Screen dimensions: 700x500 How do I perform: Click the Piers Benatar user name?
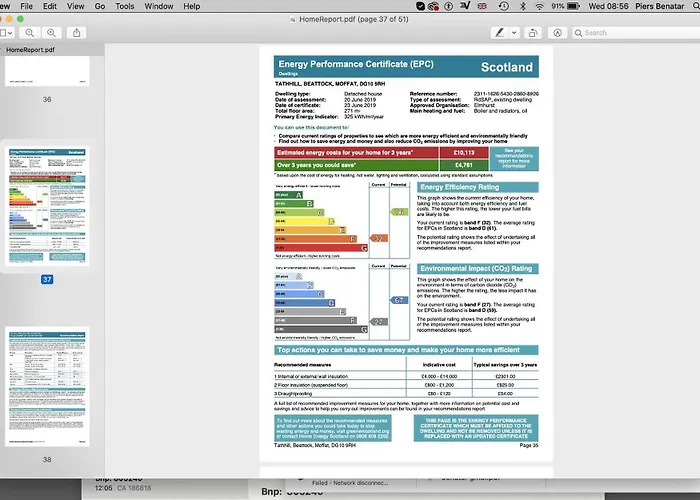click(x=660, y=6)
